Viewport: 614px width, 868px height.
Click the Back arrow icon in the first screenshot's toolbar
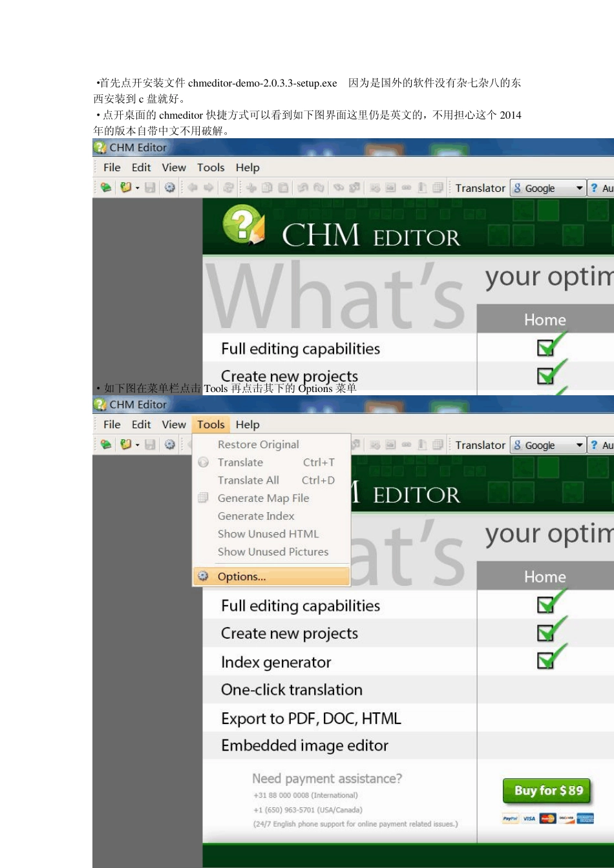coord(192,188)
